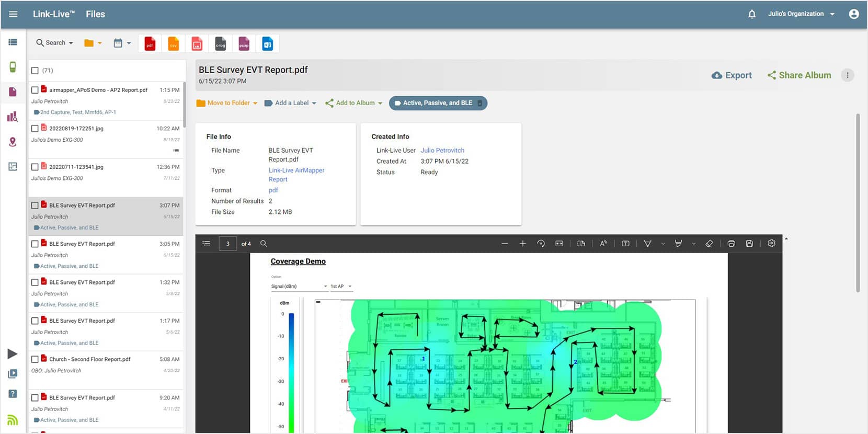
Task: Open the Julio Petrovitch user link
Action: click(x=442, y=151)
